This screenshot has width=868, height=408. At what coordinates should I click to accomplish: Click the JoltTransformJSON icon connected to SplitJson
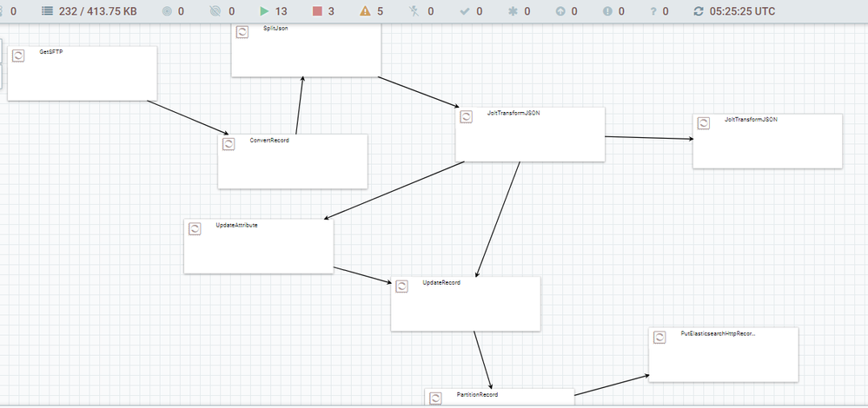click(466, 116)
